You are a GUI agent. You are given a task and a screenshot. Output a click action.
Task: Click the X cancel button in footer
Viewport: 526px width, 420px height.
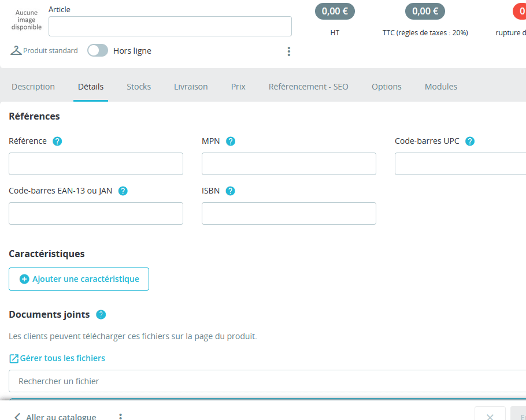[x=490, y=416]
